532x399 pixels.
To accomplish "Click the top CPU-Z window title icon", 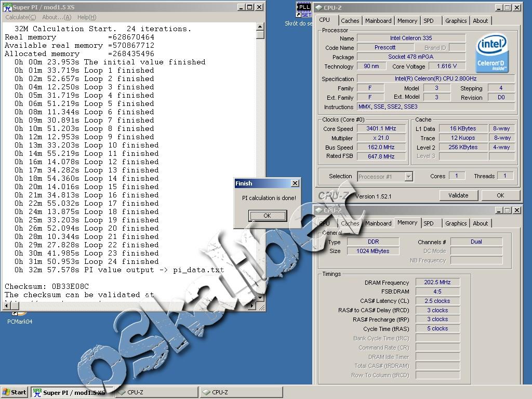I will click(x=318, y=7).
